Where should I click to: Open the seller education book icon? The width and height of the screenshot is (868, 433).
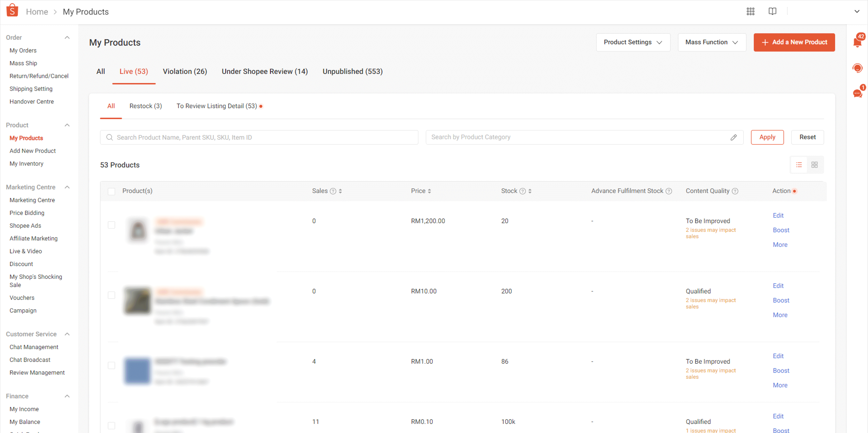(x=772, y=11)
